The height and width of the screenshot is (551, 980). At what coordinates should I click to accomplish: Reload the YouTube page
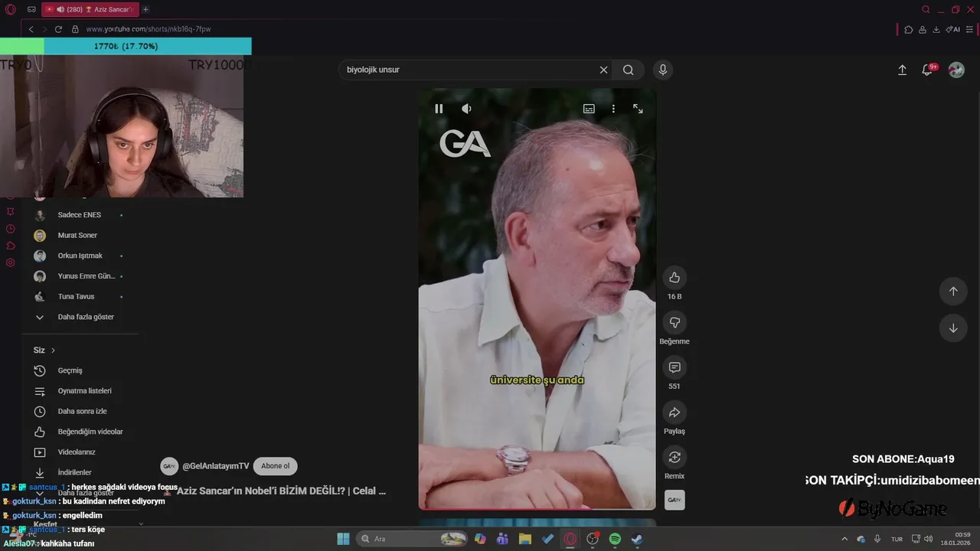[x=58, y=29]
